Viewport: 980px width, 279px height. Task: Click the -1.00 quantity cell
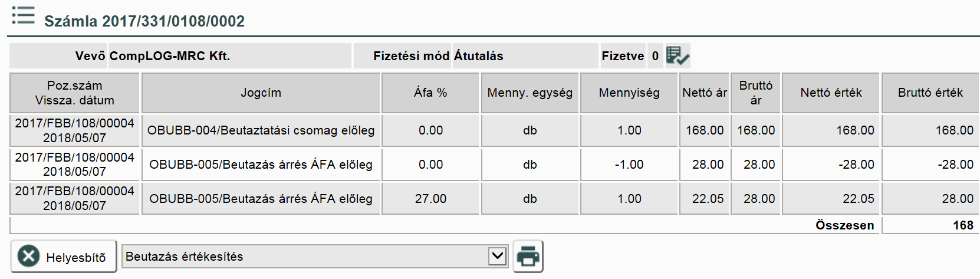(x=629, y=165)
